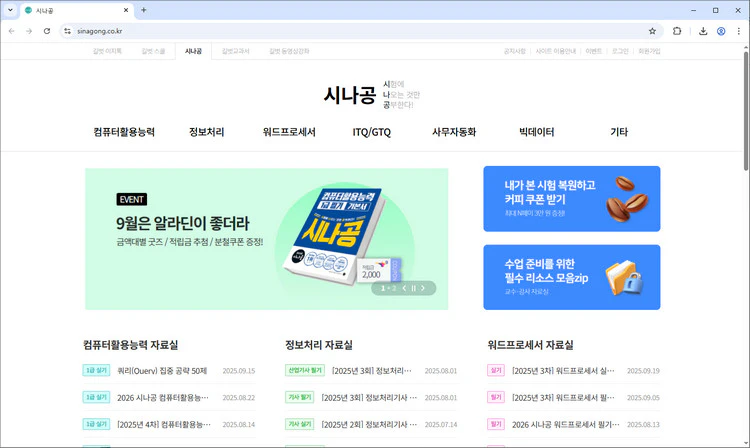The height and width of the screenshot is (448, 750).
Task: Pause the banner slideshow
Action: (x=413, y=288)
